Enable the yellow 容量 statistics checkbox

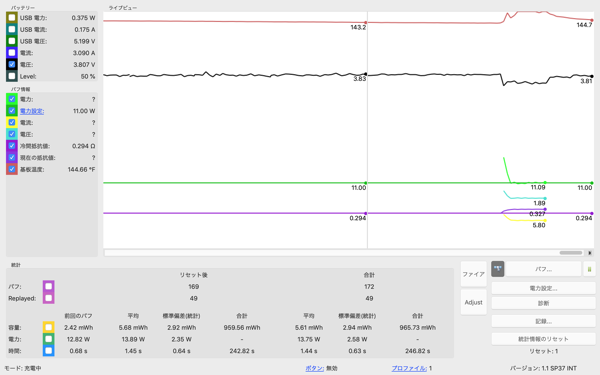tap(49, 327)
